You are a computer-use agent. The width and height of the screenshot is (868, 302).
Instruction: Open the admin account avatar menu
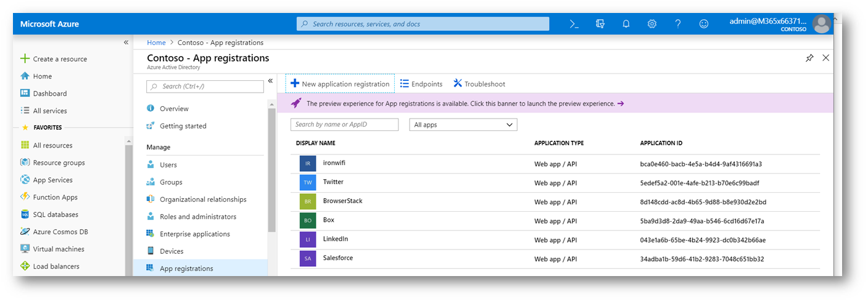pos(821,24)
